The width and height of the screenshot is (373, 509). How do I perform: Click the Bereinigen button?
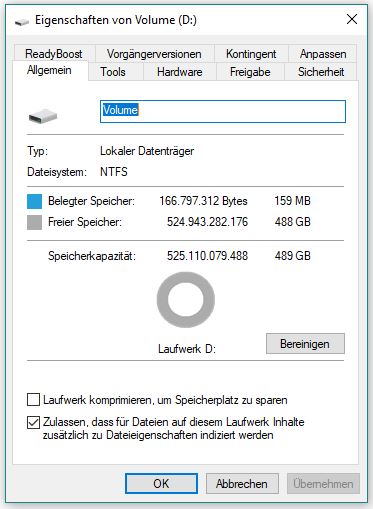point(305,344)
